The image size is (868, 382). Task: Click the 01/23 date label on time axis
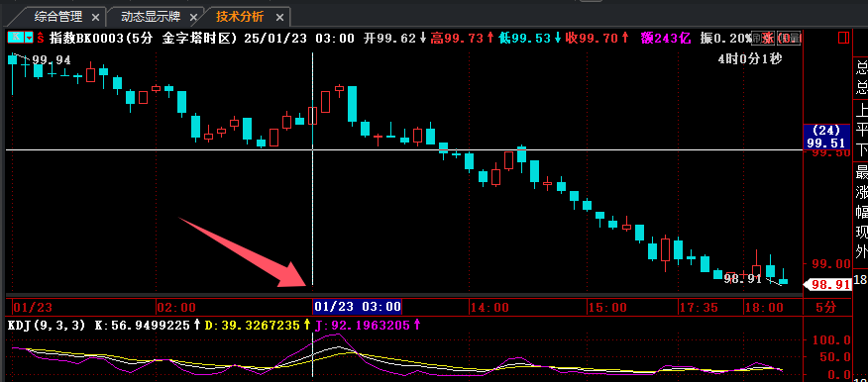[32, 308]
